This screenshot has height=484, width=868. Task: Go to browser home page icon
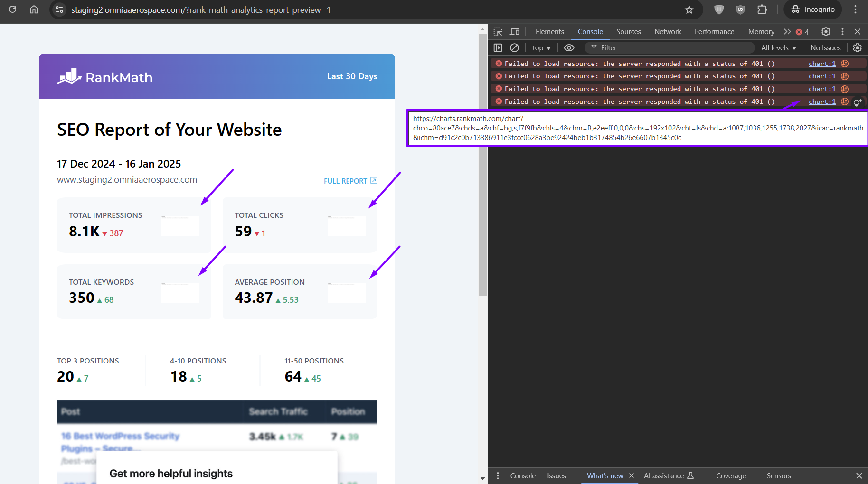coord(34,9)
